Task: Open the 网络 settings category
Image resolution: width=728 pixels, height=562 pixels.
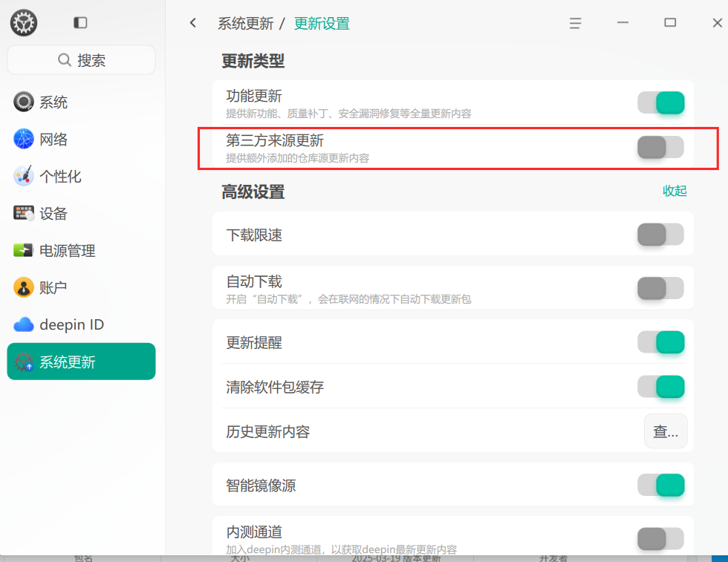Action: (81, 140)
